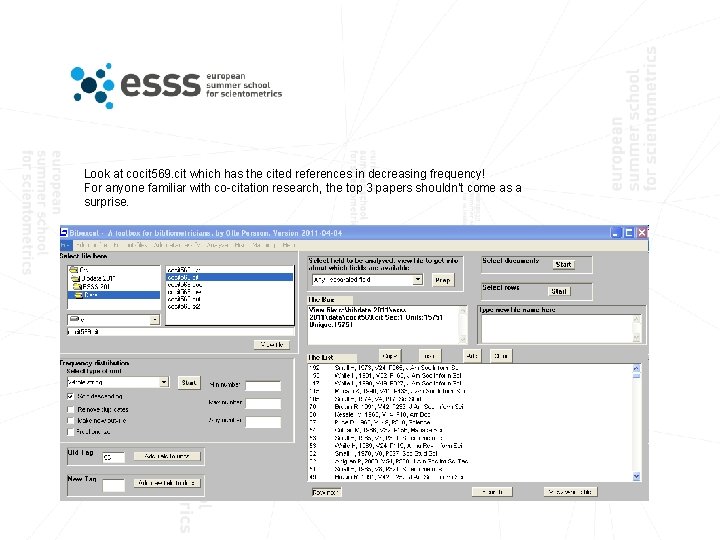Open the select field to analyze dropdown
The height and width of the screenshot is (540, 720).
coord(417,279)
